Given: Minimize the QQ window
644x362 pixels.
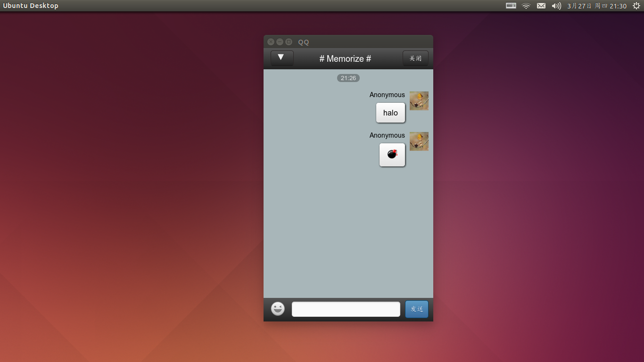Looking at the screenshot, I should (x=280, y=42).
